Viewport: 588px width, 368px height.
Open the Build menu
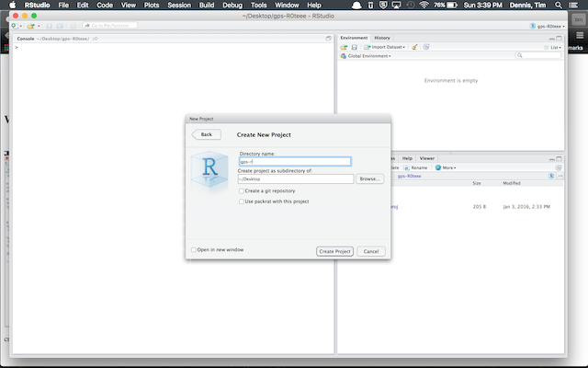(x=207, y=6)
